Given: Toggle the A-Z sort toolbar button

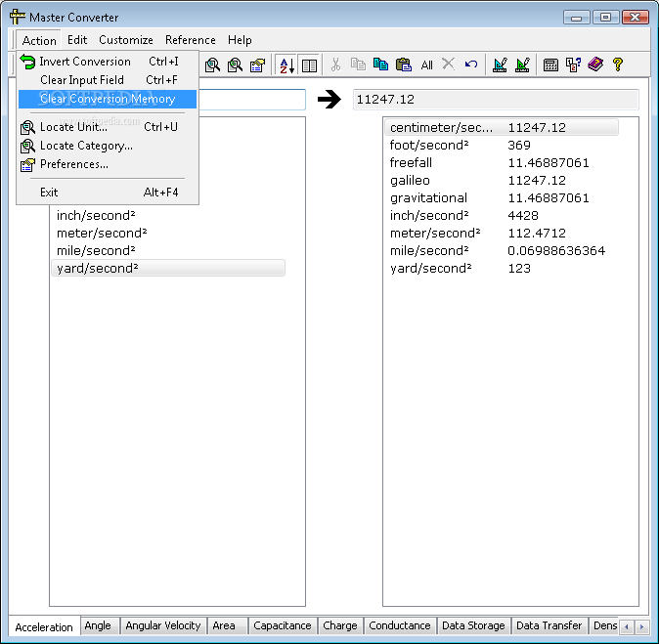Looking at the screenshot, I should tap(286, 65).
